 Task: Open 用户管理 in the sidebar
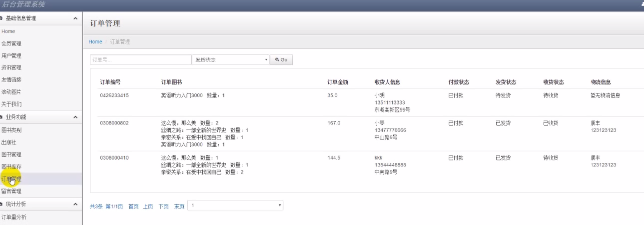tap(11, 55)
